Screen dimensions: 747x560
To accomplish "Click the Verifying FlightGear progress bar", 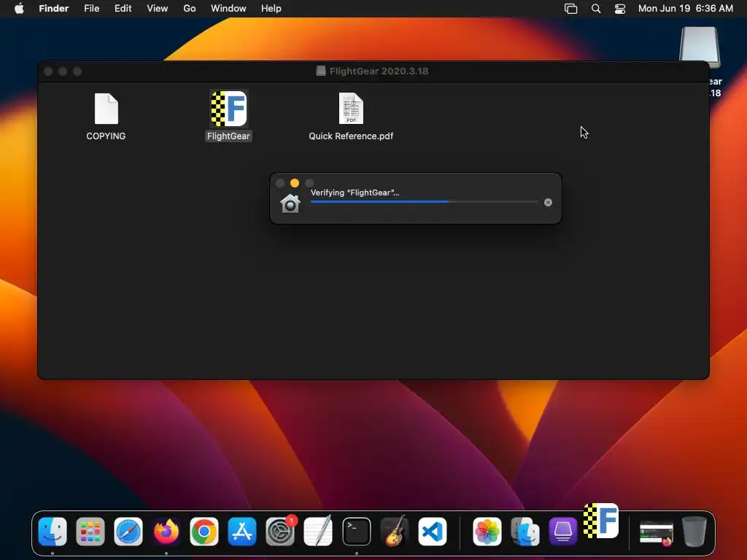I will pos(424,202).
